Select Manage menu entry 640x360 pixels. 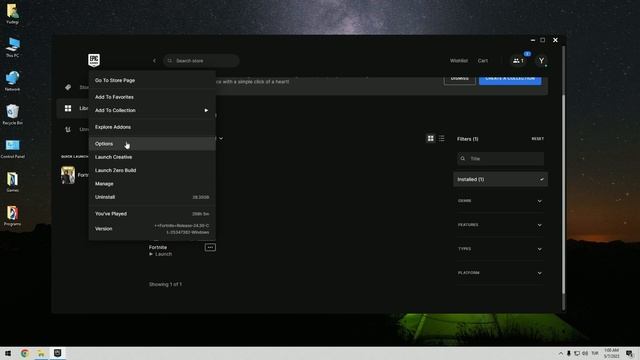pos(152,184)
